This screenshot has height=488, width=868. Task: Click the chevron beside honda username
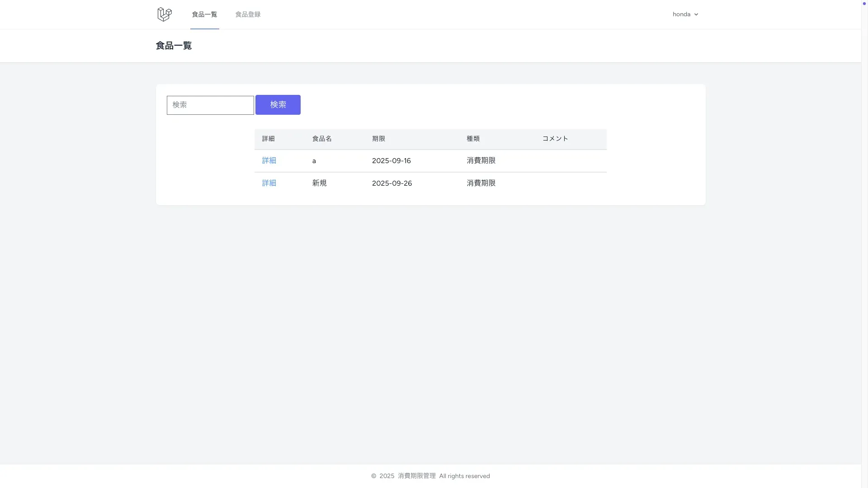pyautogui.click(x=696, y=14)
